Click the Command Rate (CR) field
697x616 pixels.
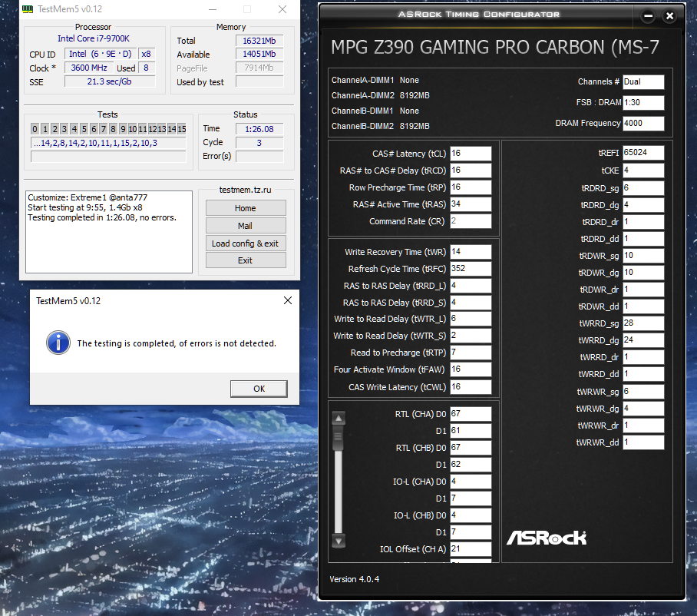471,221
